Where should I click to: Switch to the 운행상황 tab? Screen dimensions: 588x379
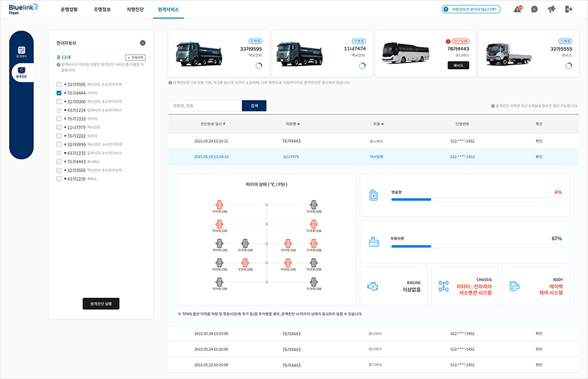coord(69,10)
